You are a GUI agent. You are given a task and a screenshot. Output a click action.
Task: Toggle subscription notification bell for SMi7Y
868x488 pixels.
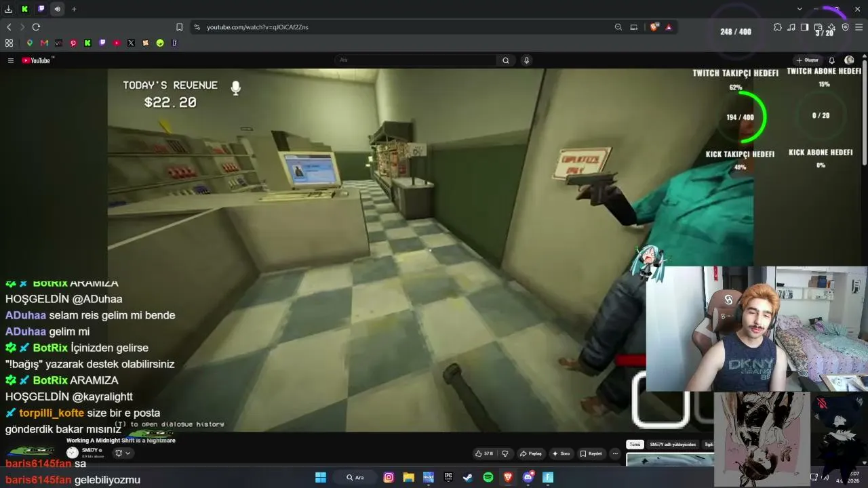[123, 453]
